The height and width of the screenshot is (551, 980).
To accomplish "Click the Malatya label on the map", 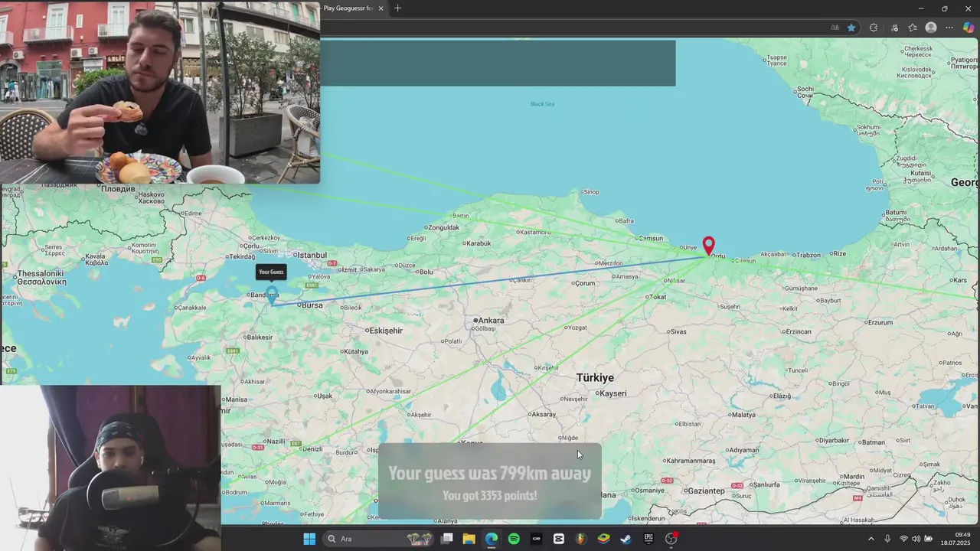I will pos(743,414).
